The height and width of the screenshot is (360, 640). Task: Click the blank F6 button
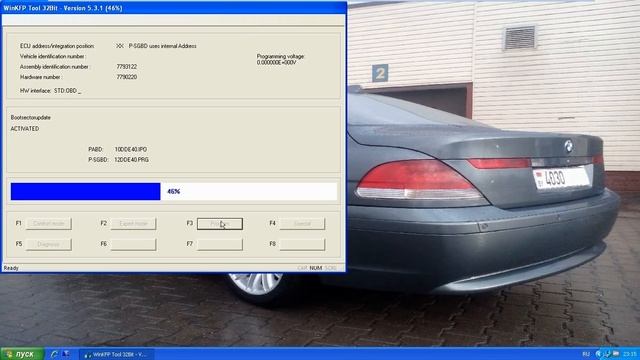133,244
